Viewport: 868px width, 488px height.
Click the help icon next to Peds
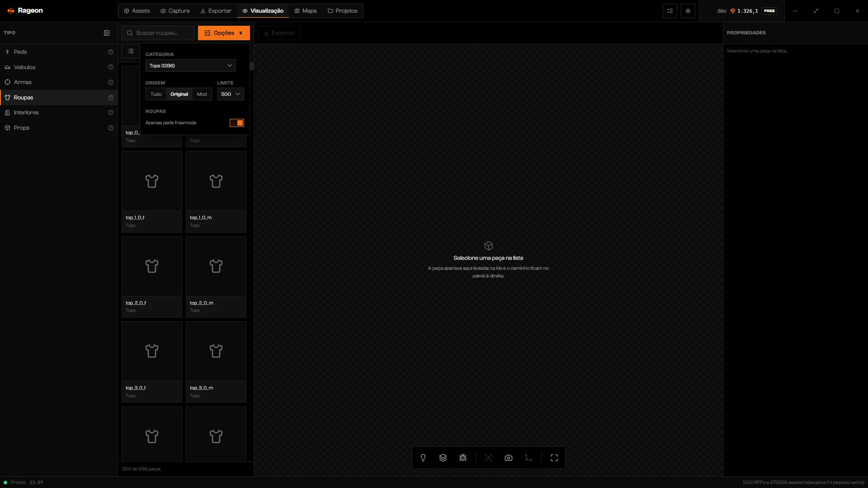click(x=111, y=52)
